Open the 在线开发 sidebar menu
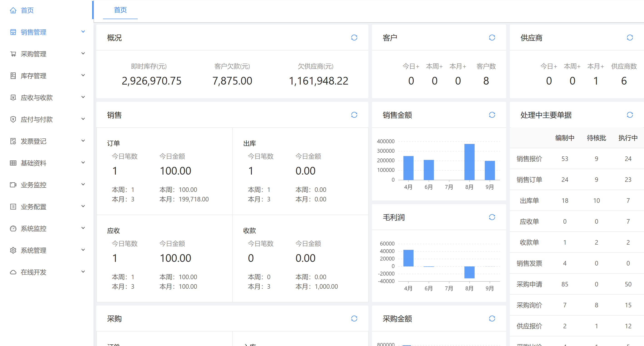The height and width of the screenshot is (346, 644). (x=47, y=272)
